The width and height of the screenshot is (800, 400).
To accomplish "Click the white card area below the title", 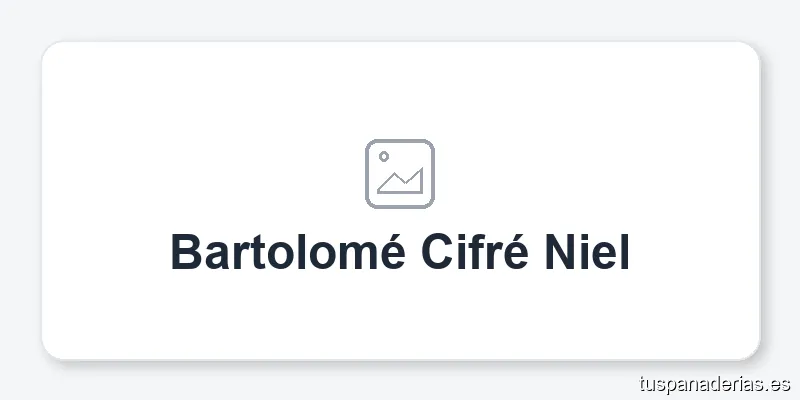I will pos(400,316).
